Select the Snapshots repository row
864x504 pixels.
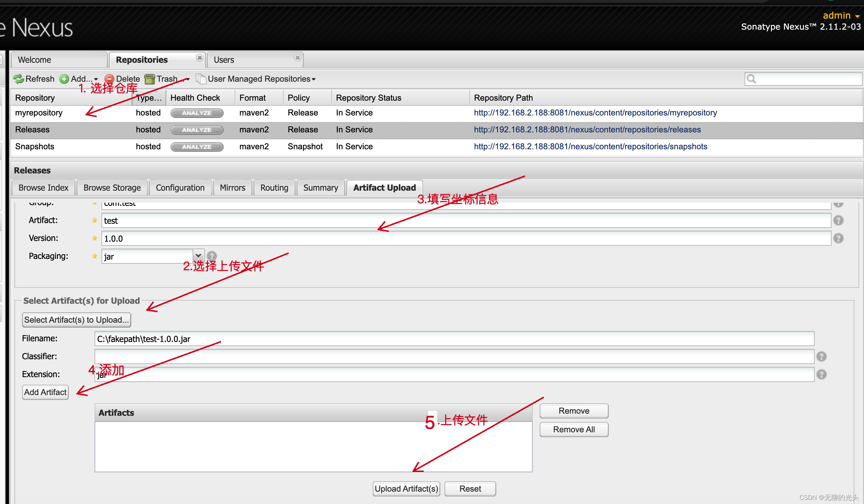coord(437,147)
